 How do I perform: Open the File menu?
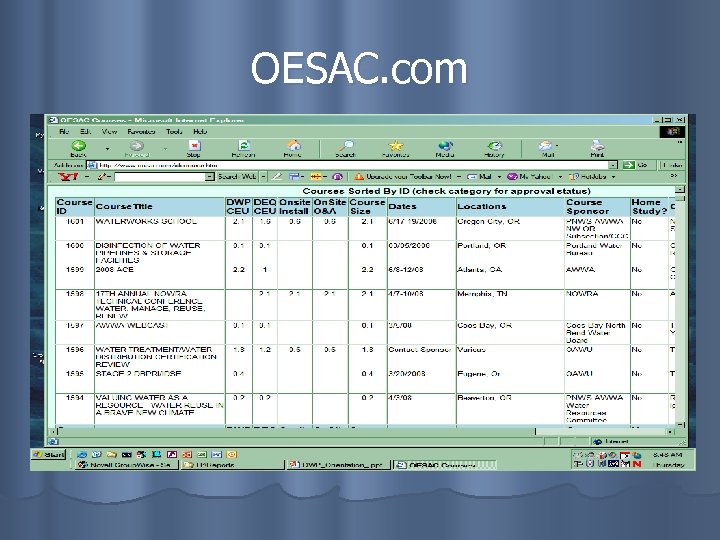click(x=64, y=132)
